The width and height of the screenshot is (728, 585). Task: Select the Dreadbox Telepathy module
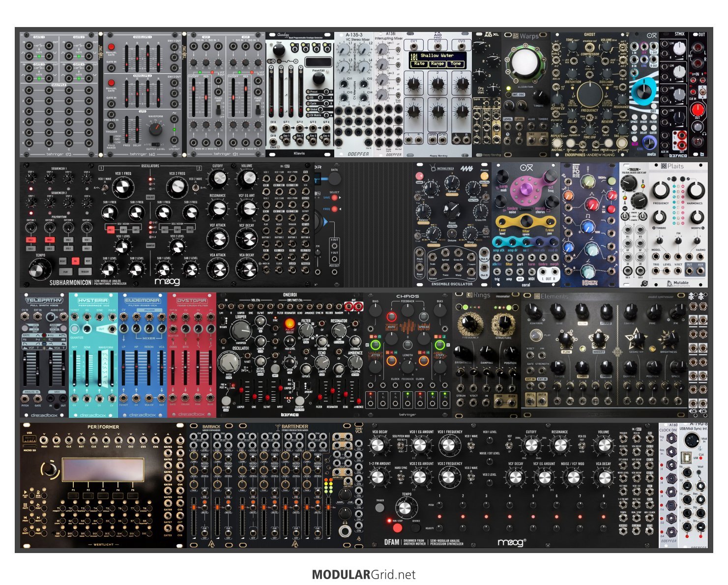[x=44, y=355]
